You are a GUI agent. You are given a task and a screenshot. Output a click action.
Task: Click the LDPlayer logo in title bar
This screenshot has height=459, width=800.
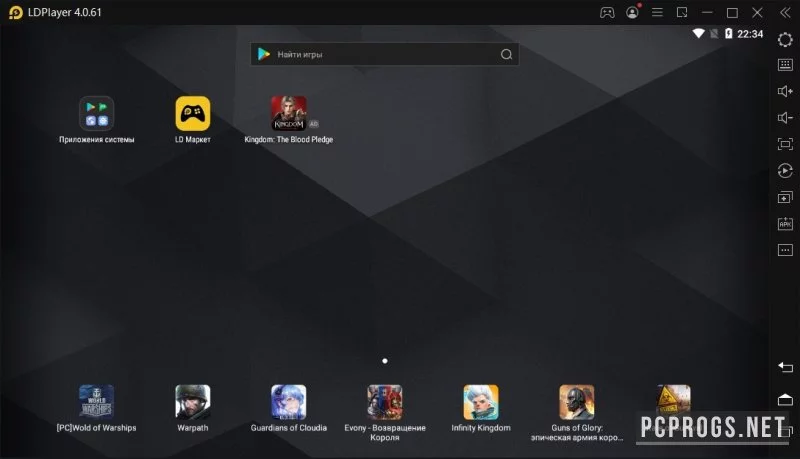pos(16,12)
